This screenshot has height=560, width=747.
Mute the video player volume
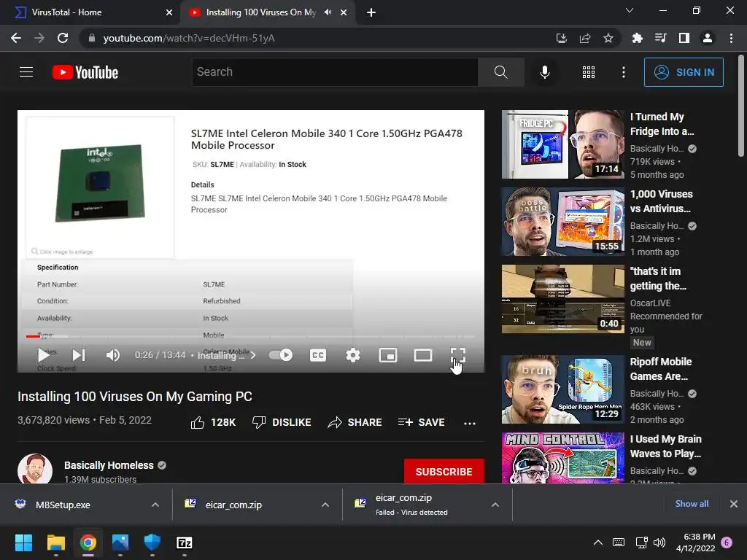coord(113,355)
